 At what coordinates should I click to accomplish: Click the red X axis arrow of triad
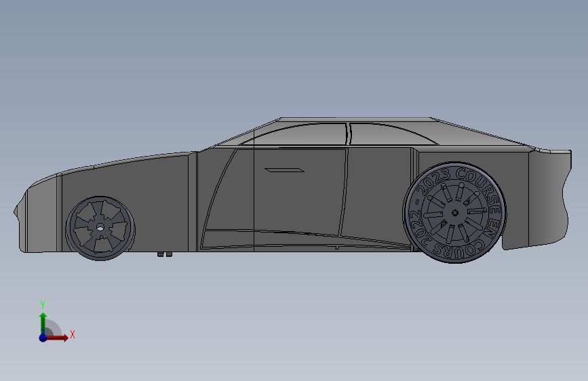coord(58,338)
